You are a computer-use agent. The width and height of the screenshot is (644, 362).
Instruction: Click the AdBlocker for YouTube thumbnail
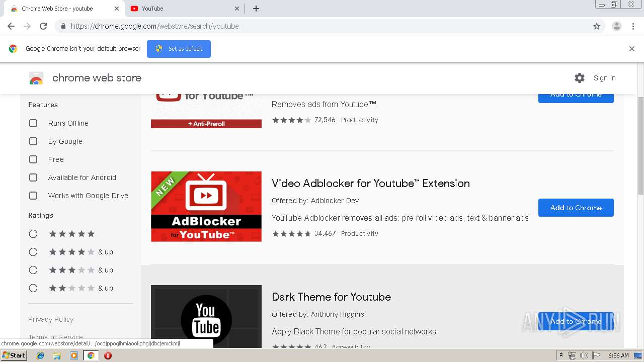(206, 207)
